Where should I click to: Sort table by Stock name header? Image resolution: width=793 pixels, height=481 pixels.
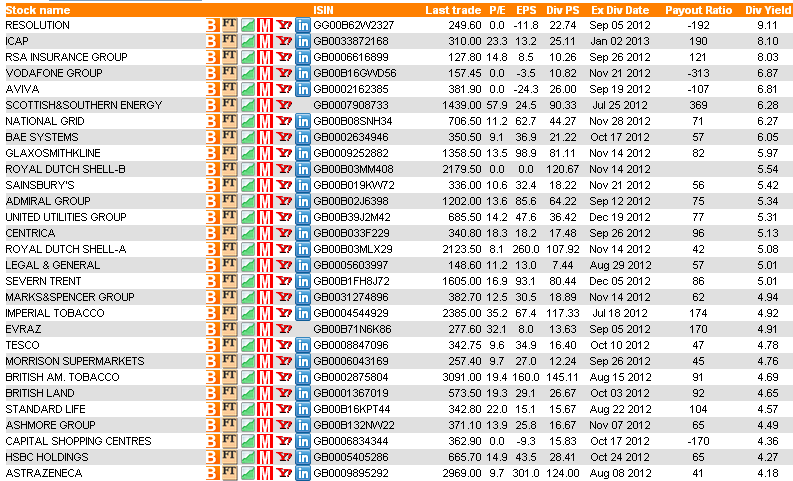coord(38,10)
